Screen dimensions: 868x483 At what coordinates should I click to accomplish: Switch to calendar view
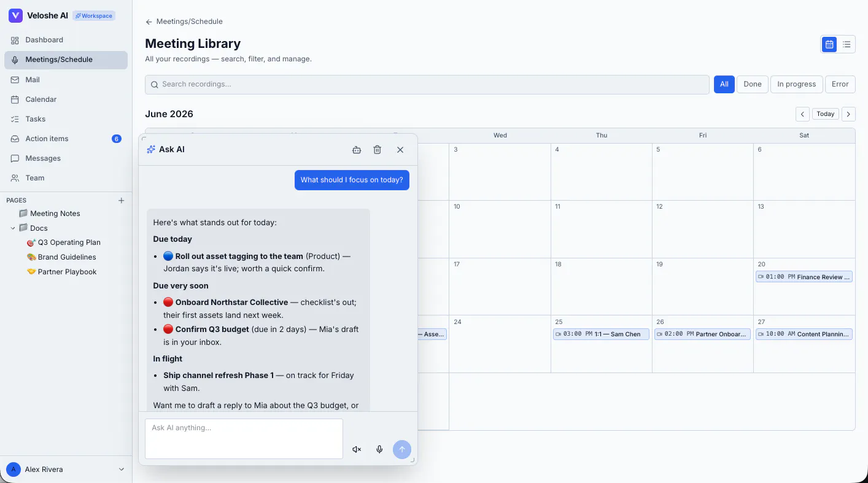tap(829, 44)
